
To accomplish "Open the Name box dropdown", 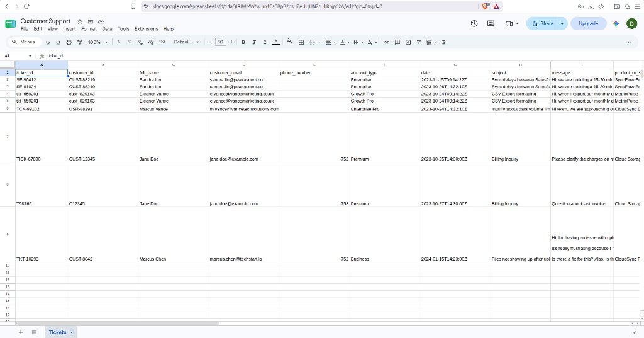I will pos(30,56).
